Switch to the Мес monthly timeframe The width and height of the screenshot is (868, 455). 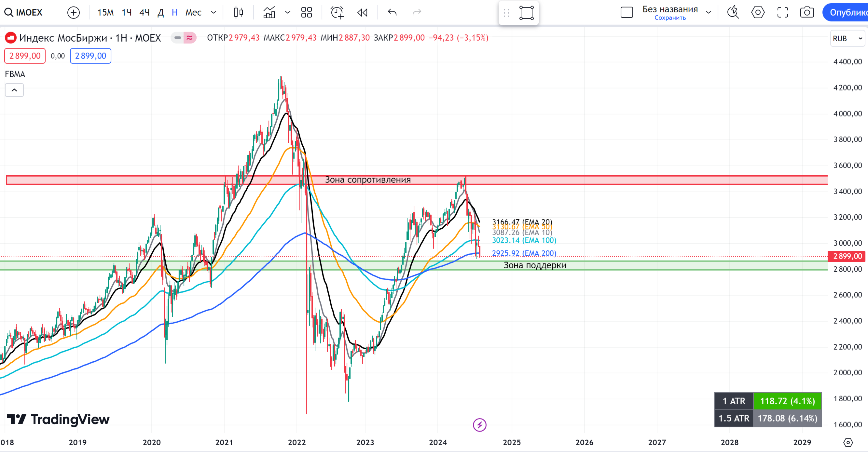click(x=193, y=12)
